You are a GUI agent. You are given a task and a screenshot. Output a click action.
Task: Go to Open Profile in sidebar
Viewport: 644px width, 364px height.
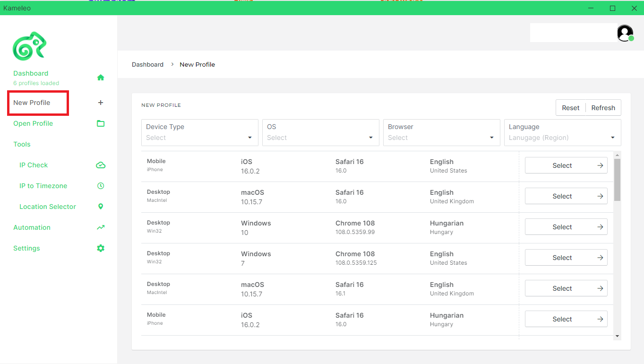(x=33, y=123)
